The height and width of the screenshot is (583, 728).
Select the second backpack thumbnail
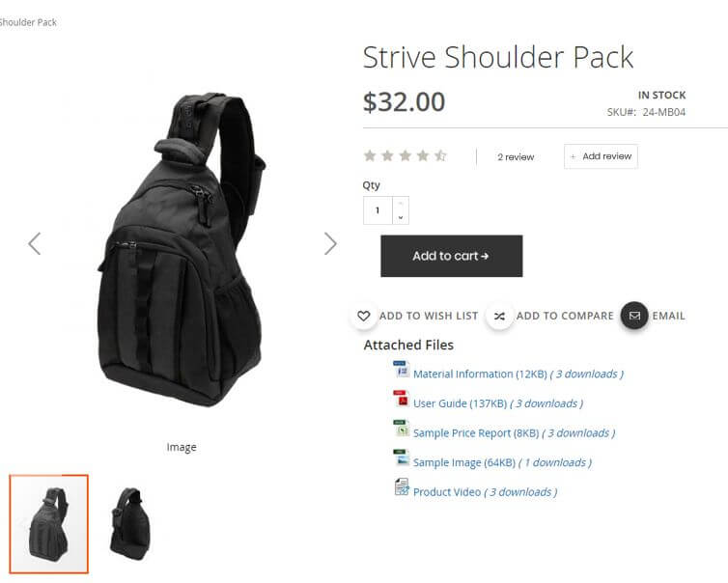[130, 523]
